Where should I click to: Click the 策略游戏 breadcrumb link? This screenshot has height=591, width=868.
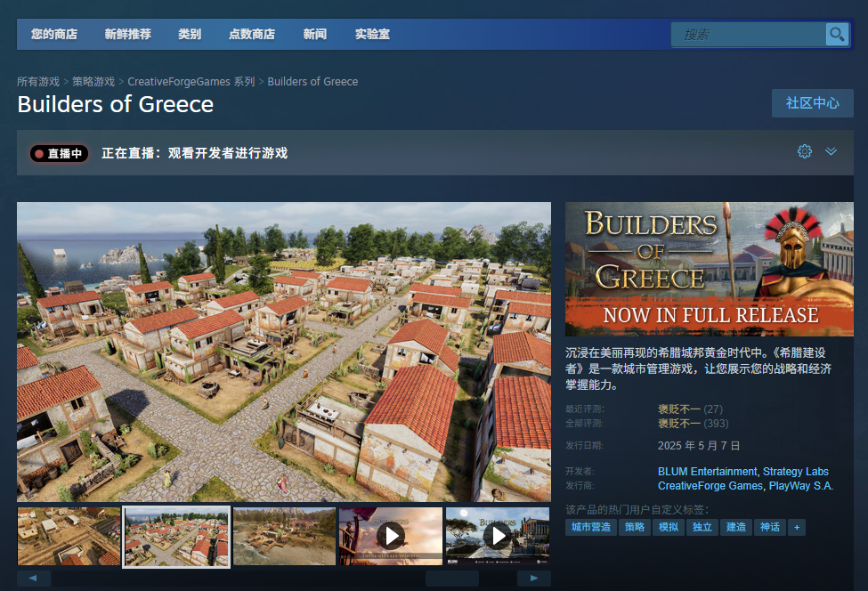93,82
